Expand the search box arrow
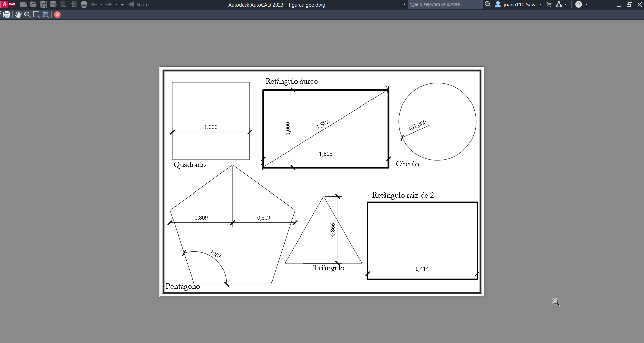This screenshot has height=343, width=644. [x=404, y=4]
